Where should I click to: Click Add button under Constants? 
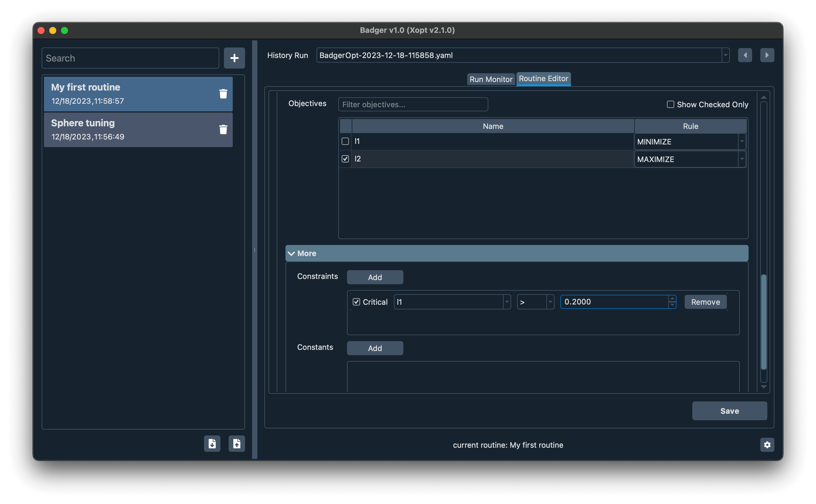coord(375,348)
